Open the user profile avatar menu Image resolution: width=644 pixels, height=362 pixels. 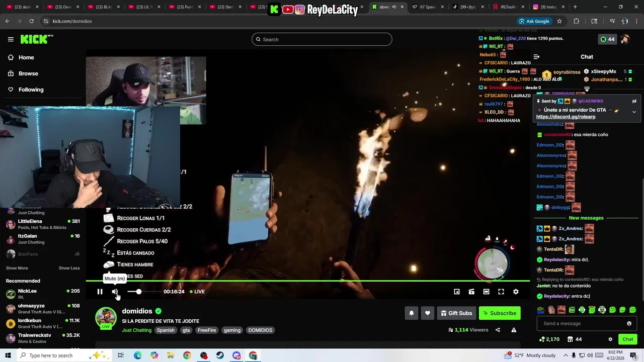625,39
